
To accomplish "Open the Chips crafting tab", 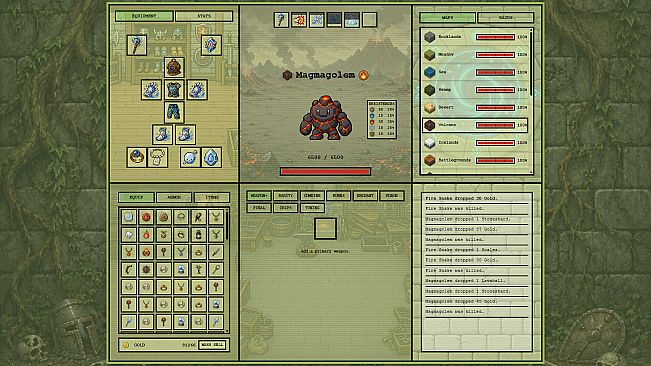I will click(286, 207).
